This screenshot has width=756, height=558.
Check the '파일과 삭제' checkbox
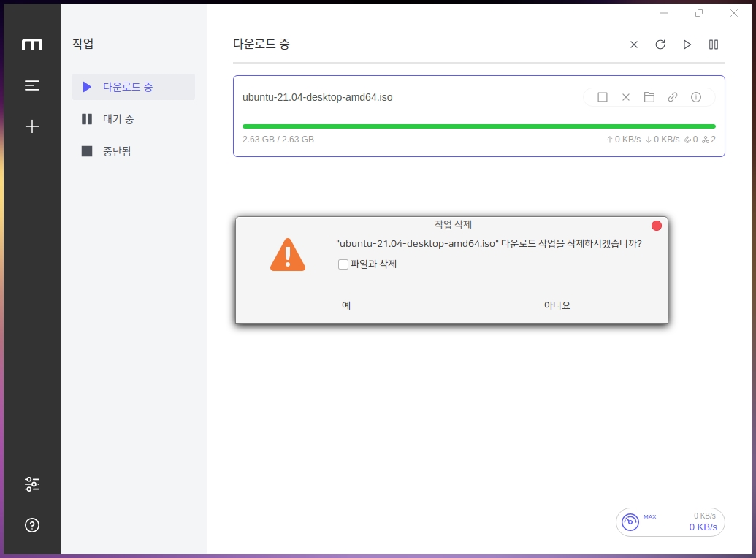pyautogui.click(x=343, y=264)
